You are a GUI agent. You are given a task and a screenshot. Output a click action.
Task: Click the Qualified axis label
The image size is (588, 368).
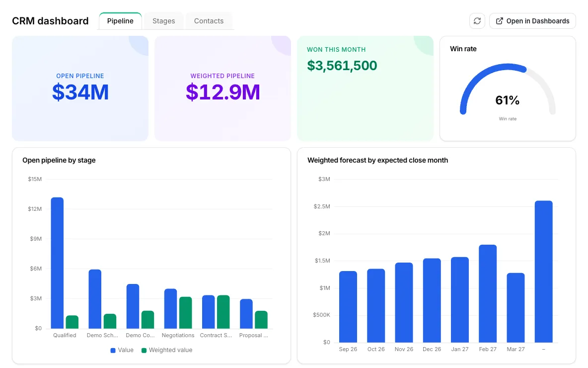pyautogui.click(x=65, y=335)
